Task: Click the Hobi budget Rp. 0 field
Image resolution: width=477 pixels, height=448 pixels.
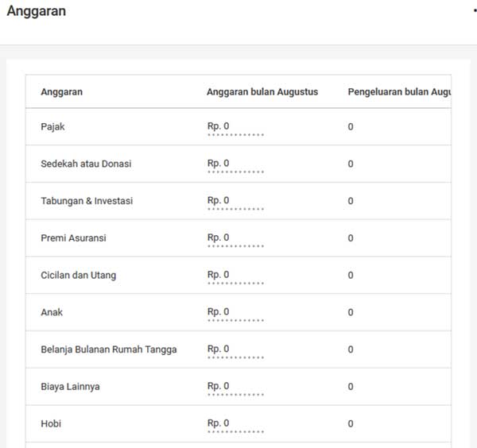Action: (219, 423)
